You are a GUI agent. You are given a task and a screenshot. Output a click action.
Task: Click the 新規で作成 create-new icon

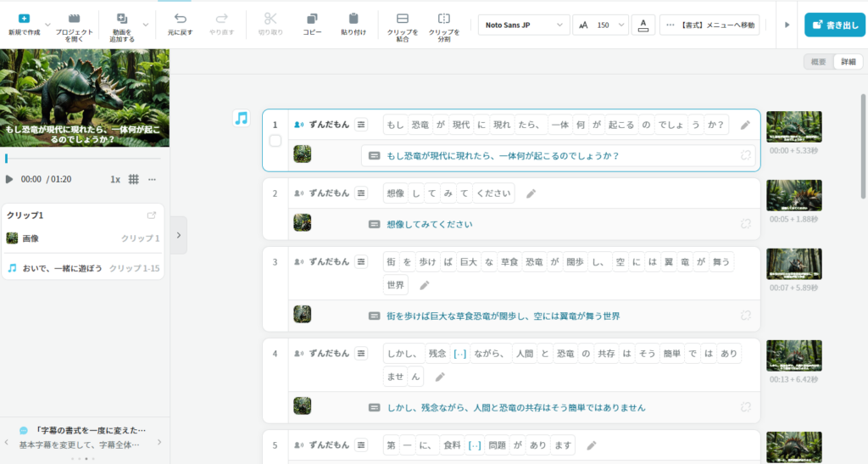tap(24, 19)
